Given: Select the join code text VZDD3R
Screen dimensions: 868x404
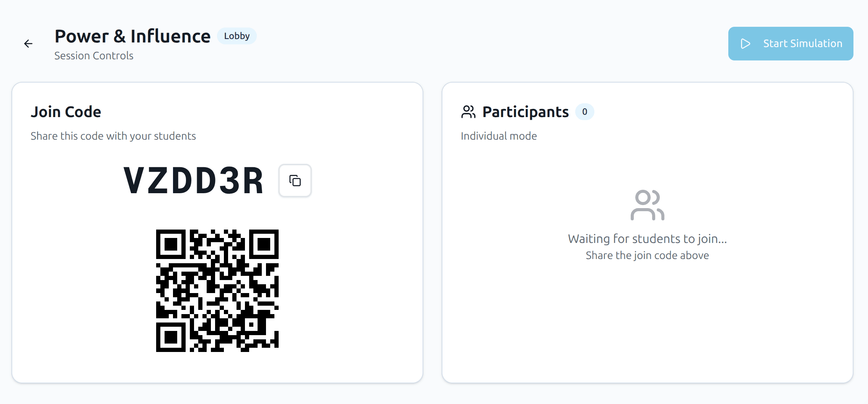Looking at the screenshot, I should point(194,180).
